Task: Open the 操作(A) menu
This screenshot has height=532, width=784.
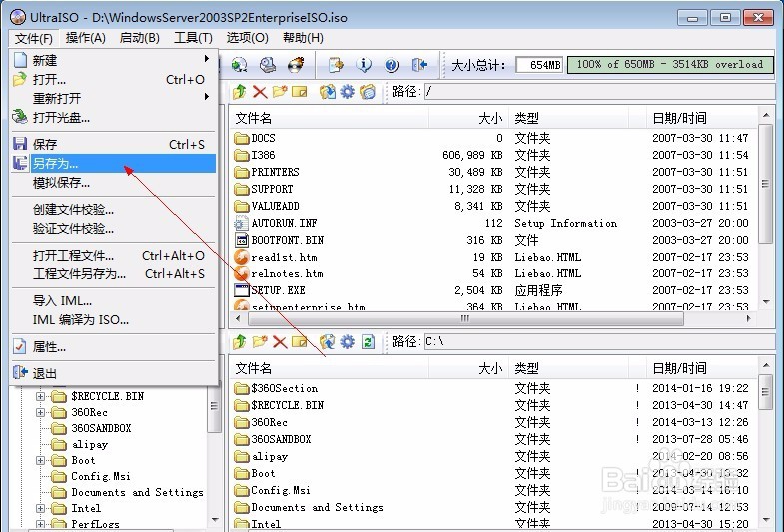Action: tap(86, 38)
